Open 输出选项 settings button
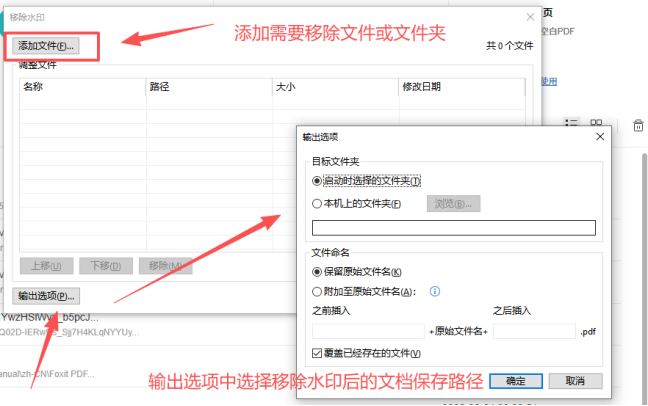Image resolution: width=648 pixels, height=406 pixels. pyautogui.click(x=46, y=296)
